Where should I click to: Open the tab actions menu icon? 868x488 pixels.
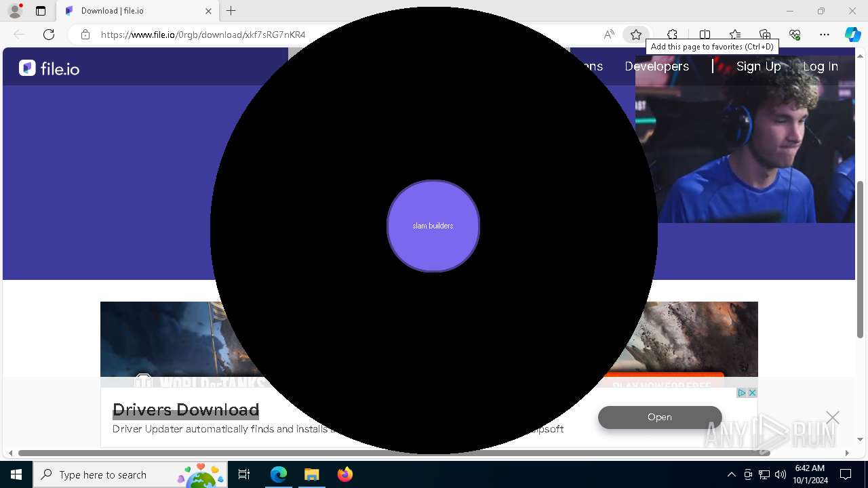coord(41,11)
